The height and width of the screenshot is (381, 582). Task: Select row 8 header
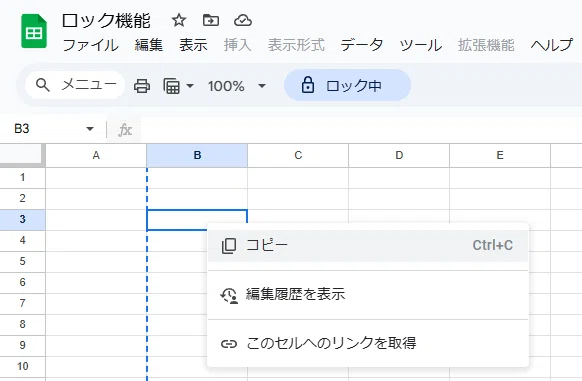(23, 325)
